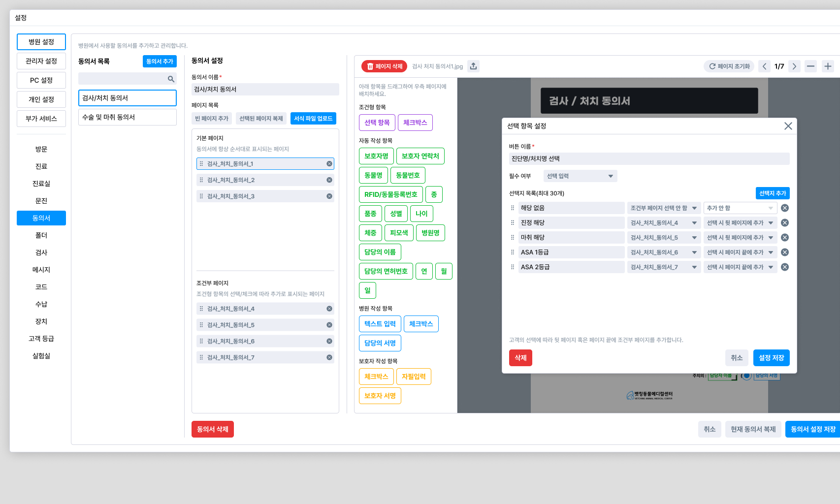
Task: Remove page 검사_처치_동의서_2 with its x icon
Action: pyautogui.click(x=329, y=180)
